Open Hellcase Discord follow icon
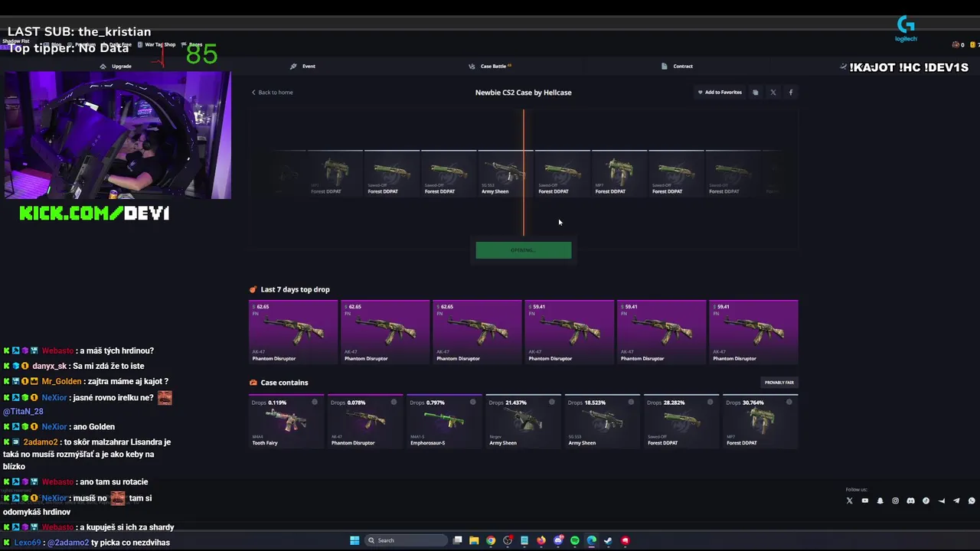 (x=910, y=500)
